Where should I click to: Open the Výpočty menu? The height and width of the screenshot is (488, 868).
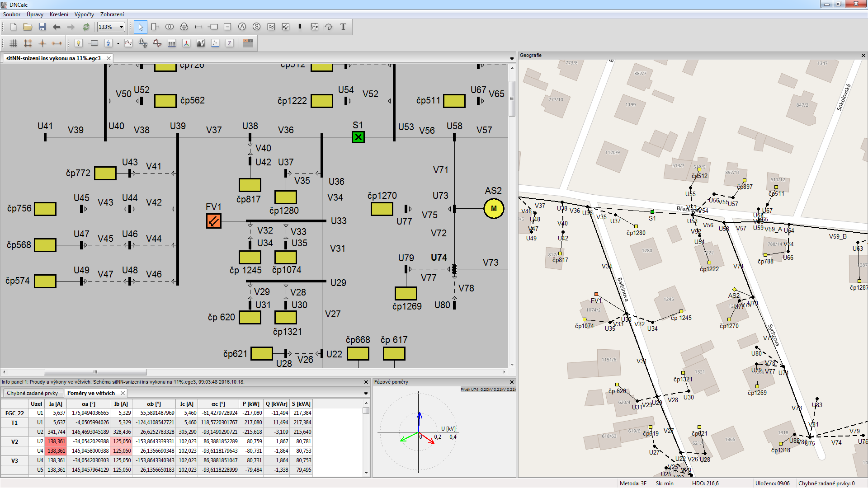coord(84,14)
